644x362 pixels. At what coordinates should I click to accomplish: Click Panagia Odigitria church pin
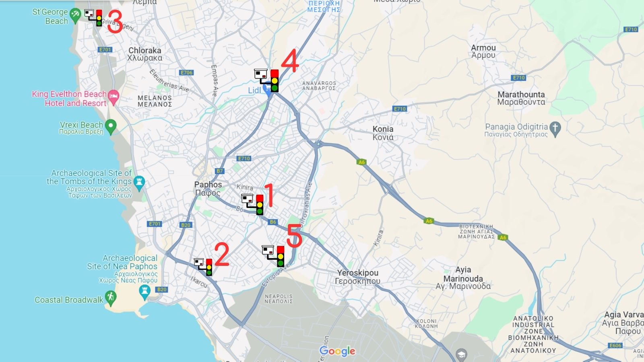click(x=555, y=129)
